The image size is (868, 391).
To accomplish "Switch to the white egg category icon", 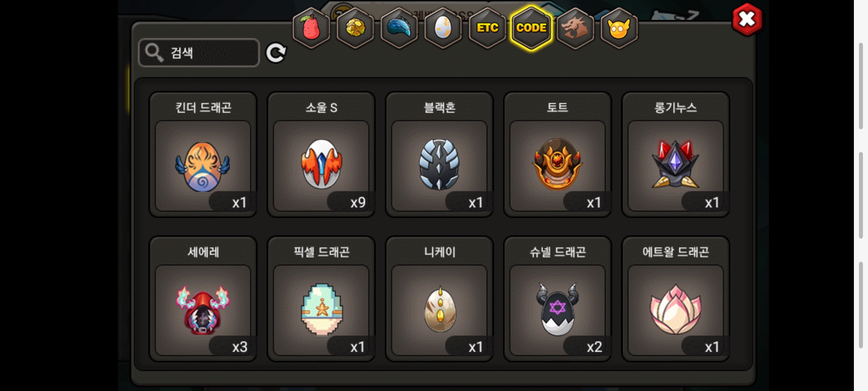I will [x=443, y=28].
